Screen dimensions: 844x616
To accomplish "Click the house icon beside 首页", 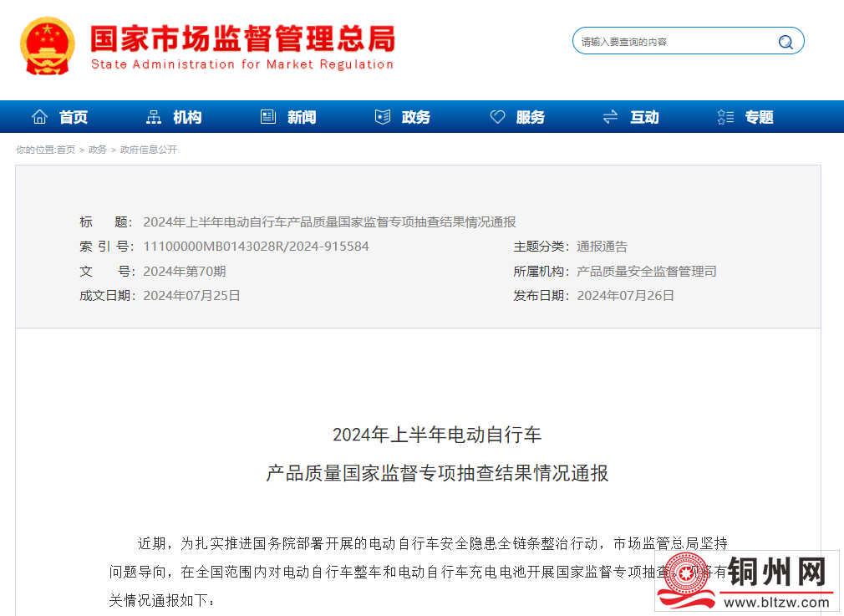I will pyautogui.click(x=39, y=117).
